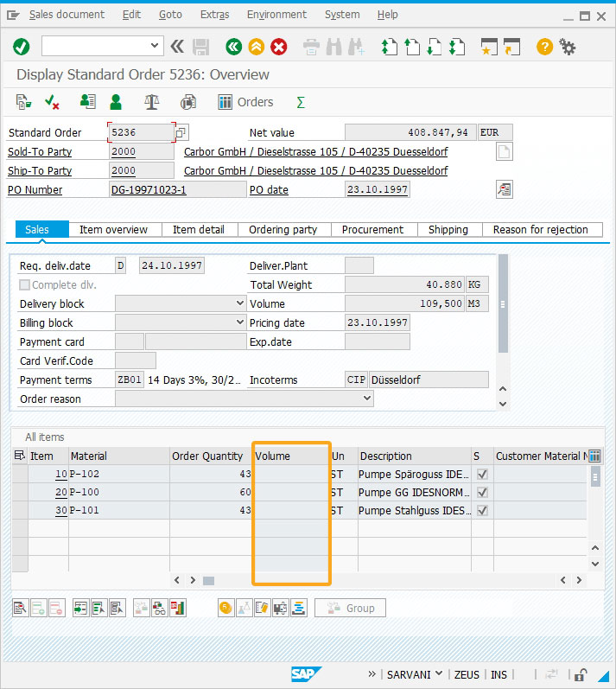Toggle the S checkbox for item 10
This screenshot has width=616, height=689.
tap(482, 475)
